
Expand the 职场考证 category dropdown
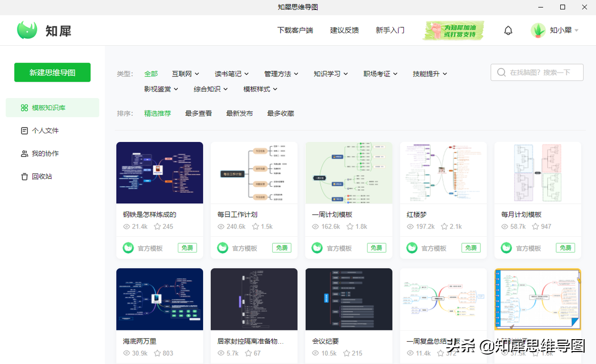(x=380, y=73)
